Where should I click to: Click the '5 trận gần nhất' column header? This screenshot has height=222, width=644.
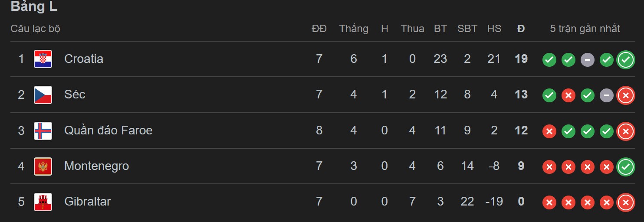(x=585, y=29)
